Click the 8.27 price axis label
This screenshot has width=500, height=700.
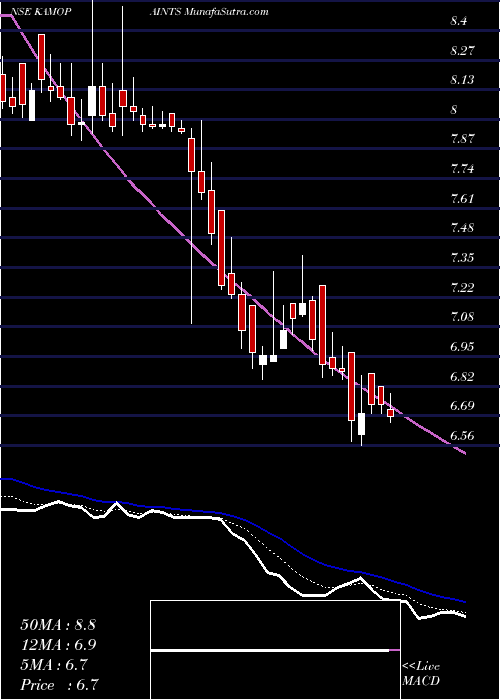[461, 50]
